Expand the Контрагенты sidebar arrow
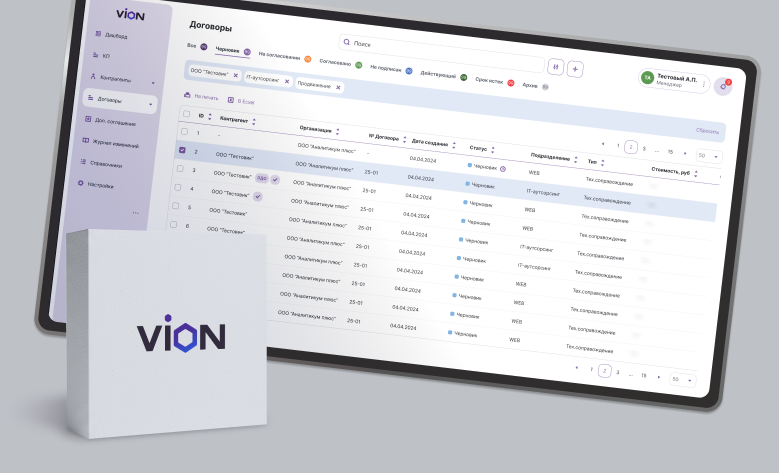Screen dimensions: 779x473 click(x=153, y=83)
